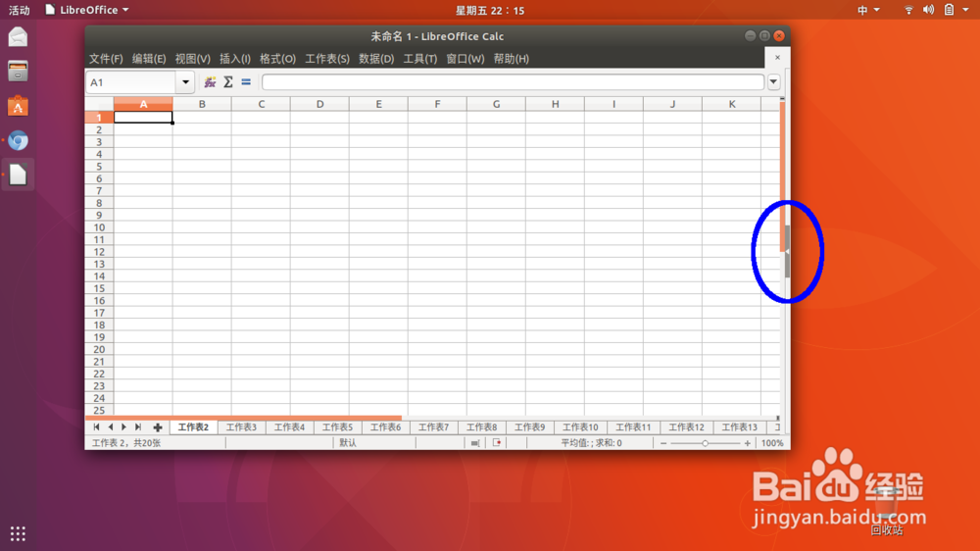Open volume indicator in top bar
Image resolution: width=980 pixels, height=551 pixels.
tap(929, 10)
